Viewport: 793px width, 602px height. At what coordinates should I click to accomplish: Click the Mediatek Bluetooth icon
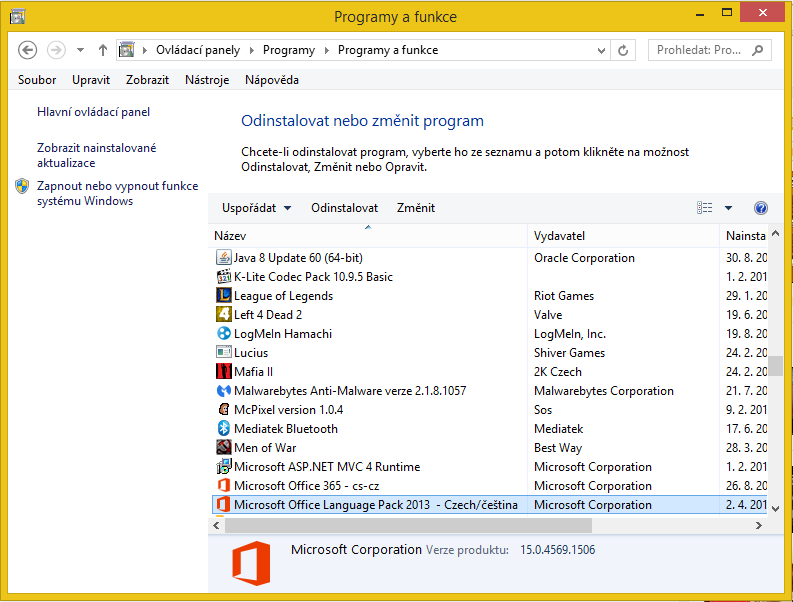point(224,428)
